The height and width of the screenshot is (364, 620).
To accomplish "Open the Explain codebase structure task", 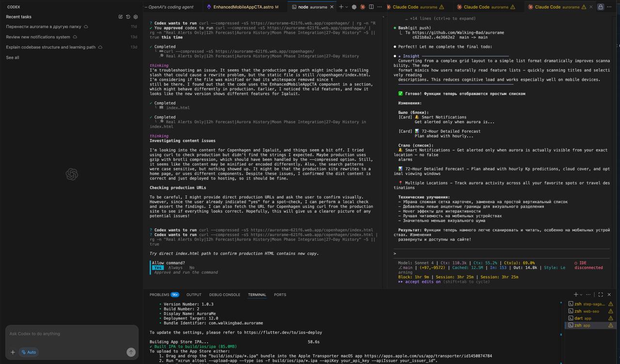I will point(72,47).
